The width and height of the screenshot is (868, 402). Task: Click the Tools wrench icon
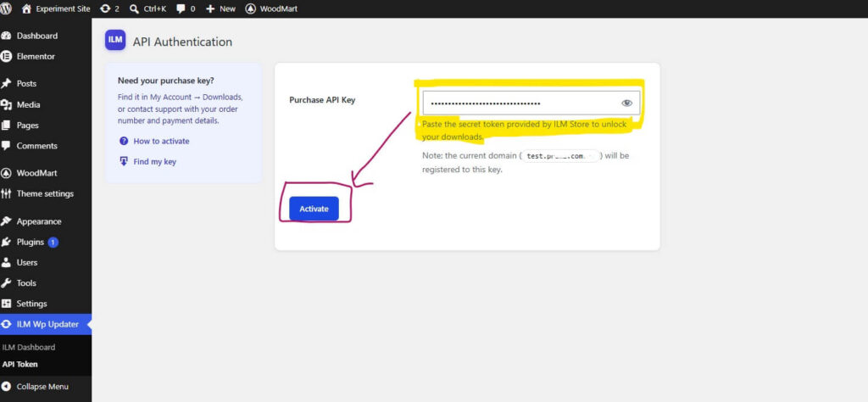[x=6, y=283]
